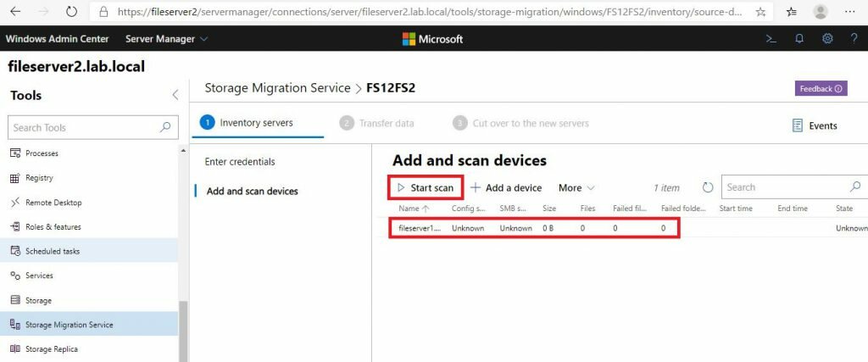Screen dimensions: 868x362
Task: Click the Tools list scrollbar
Action: [183, 331]
